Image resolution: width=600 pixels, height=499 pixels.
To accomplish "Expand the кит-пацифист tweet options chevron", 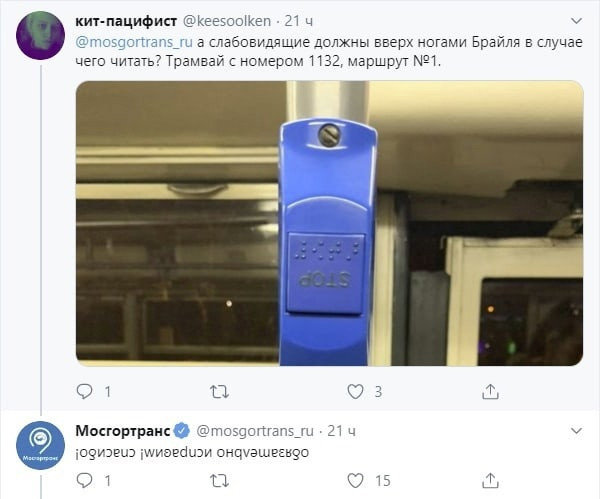I will click(x=576, y=21).
